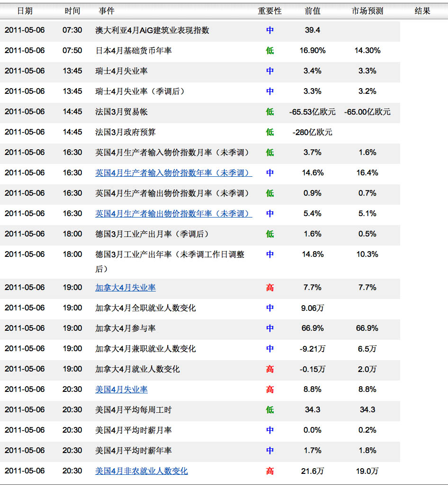Click previous value 39.4
448x490 pixels.
(313, 30)
